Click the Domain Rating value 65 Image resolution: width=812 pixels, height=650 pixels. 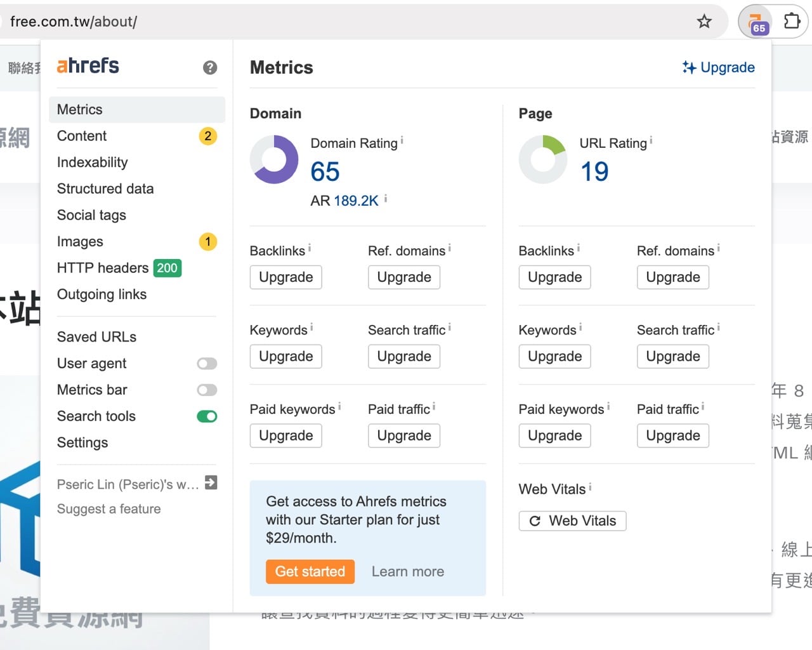325,171
